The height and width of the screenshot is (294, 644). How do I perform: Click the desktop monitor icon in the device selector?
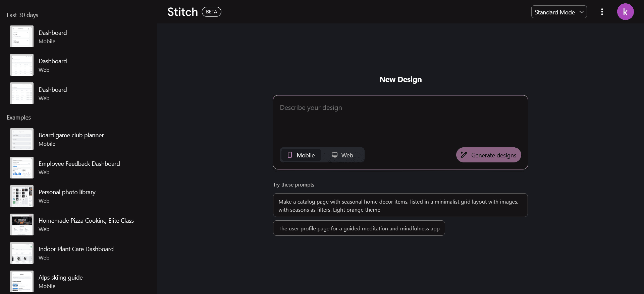coord(335,155)
